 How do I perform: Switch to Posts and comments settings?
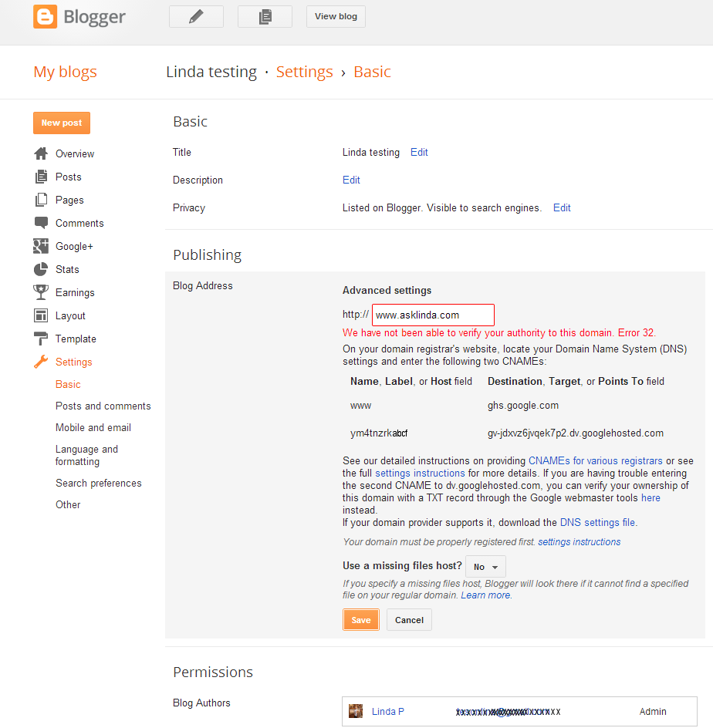(103, 406)
